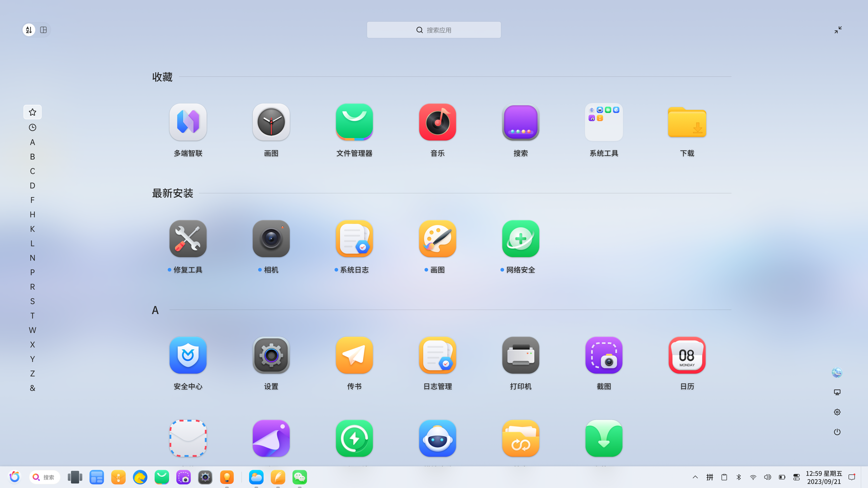
Task: Open clipboard from system tray
Action: point(724,477)
